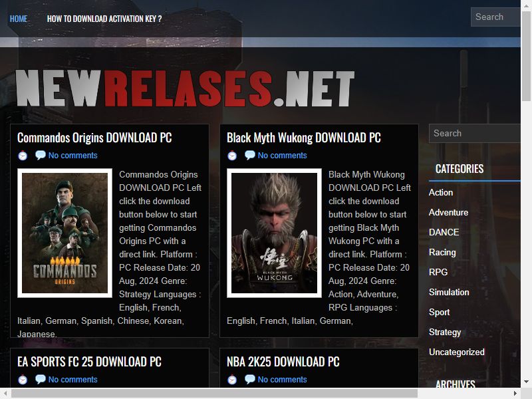Open the NBA 2K25 DOWNLOAD PC post
532x399 pixels.
(x=283, y=362)
